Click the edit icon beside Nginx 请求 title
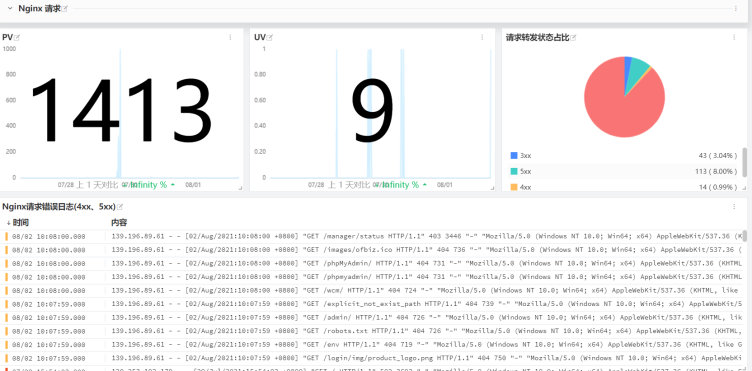Screen dimensions: 752x371 (x=65, y=9)
